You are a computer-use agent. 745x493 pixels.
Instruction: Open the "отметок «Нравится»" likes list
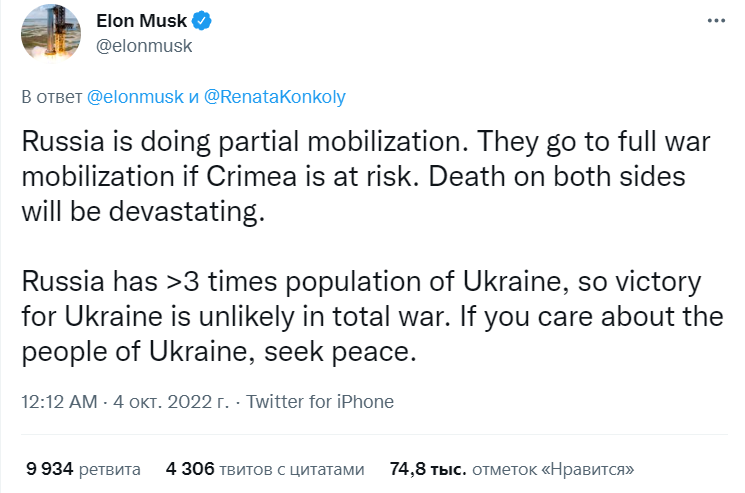[556, 468]
